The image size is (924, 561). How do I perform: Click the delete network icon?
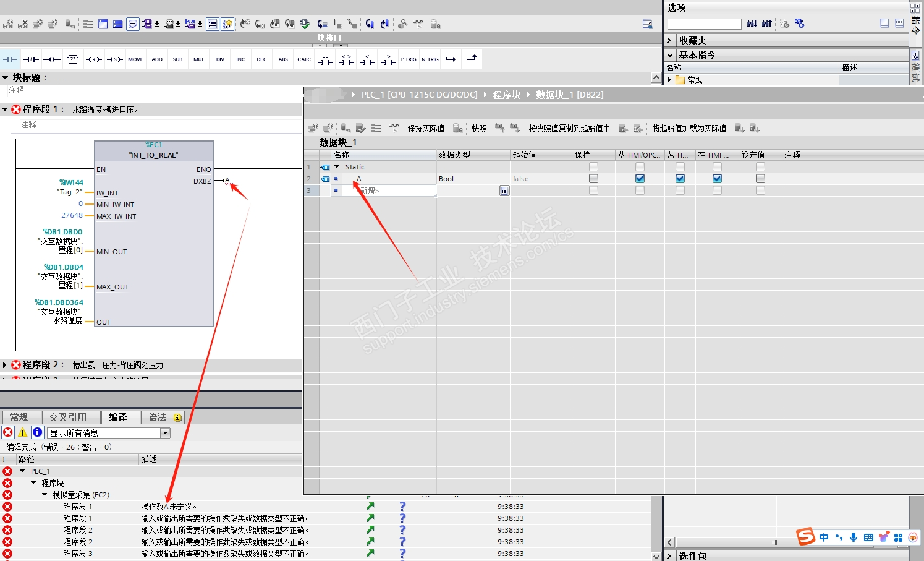pyautogui.click(x=23, y=24)
